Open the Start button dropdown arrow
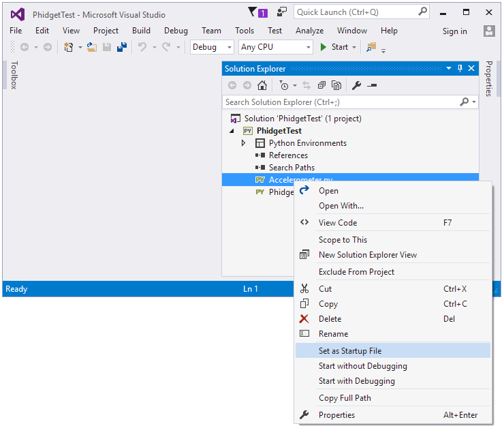 pos(354,47)
